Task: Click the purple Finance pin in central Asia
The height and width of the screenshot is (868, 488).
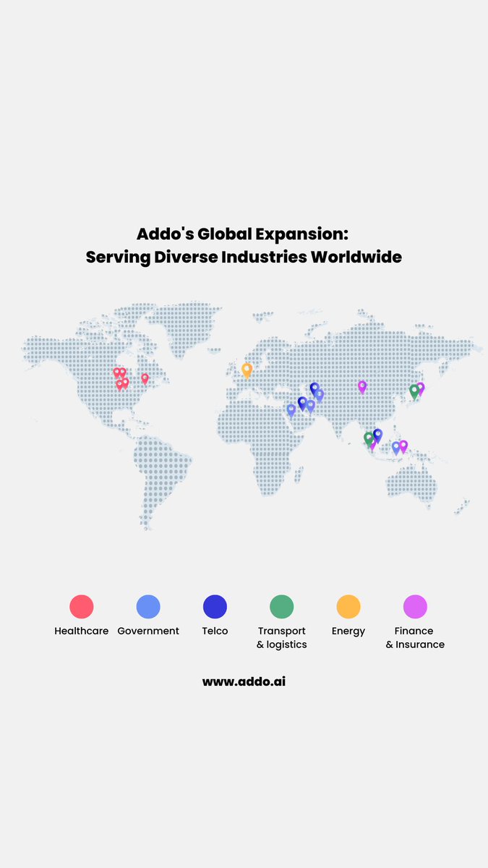Action: point(362,387)
